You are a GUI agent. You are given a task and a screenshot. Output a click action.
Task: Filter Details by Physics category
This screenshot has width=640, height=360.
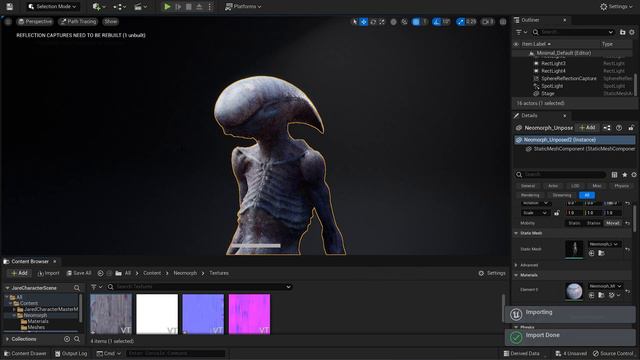point(622,186)
